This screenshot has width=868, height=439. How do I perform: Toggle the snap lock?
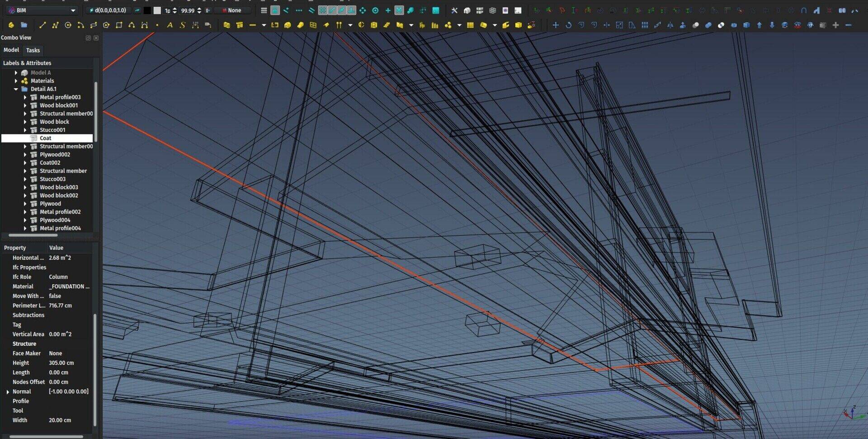(275, 10)
